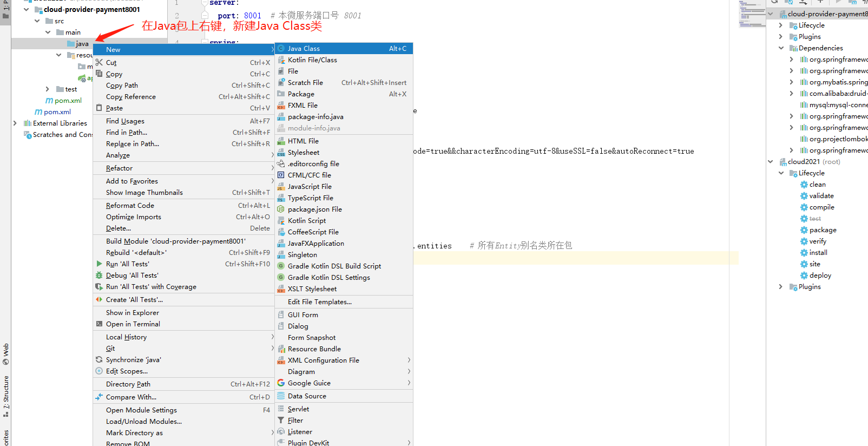This screenshot has height=446, width=868.
Task: Select Open Module Settings
Action: pyautogui.click(x=184, y=410)
